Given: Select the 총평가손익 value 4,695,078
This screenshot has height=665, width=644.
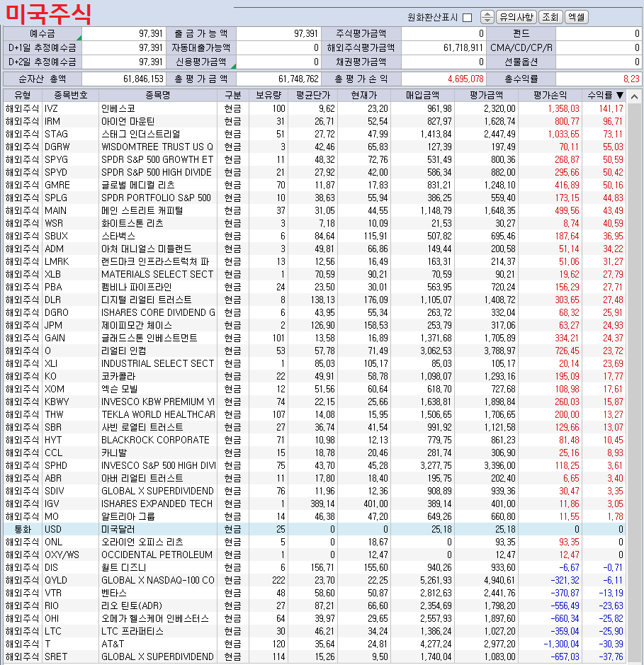Looking at the screenshot, I should (444, 79).
